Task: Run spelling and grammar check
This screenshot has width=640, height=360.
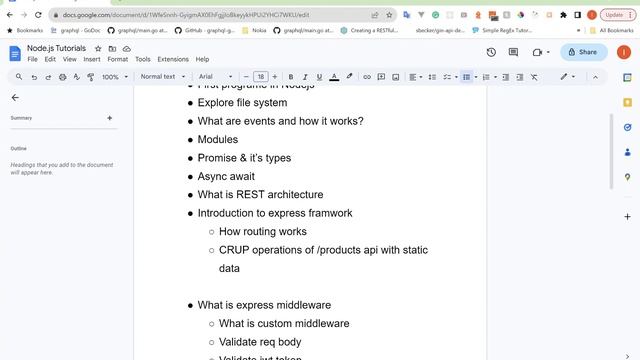Action: tap(76, 77)
